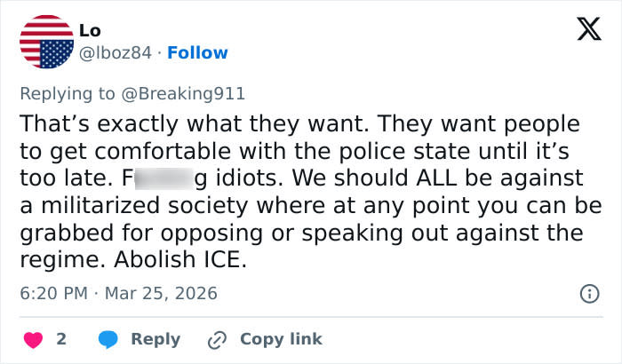Click the display name "Lo"
The width and height of the screenshot is (622, 364).
tap(90, 30)
